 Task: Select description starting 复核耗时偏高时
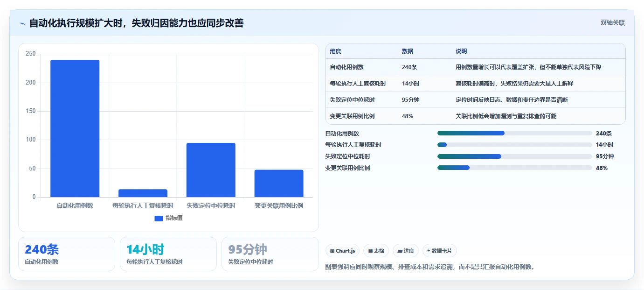click(514, 84)
